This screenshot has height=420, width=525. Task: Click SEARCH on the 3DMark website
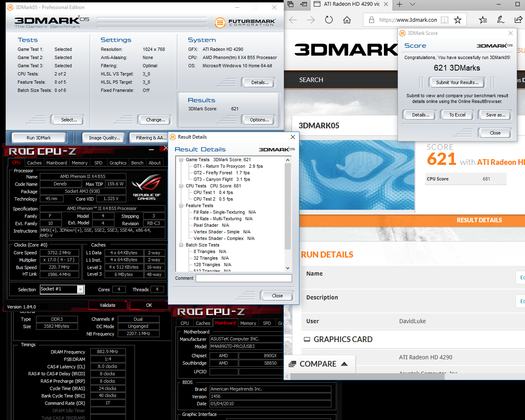(311, 80)
